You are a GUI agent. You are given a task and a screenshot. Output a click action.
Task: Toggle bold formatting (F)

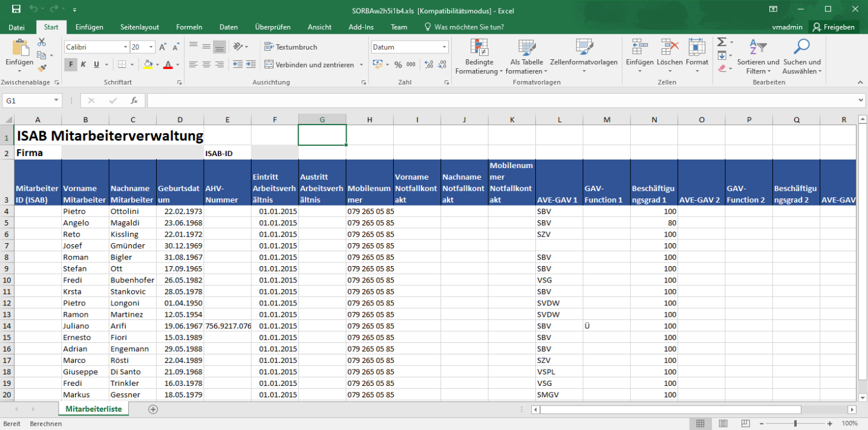click(x=71, y=65)
